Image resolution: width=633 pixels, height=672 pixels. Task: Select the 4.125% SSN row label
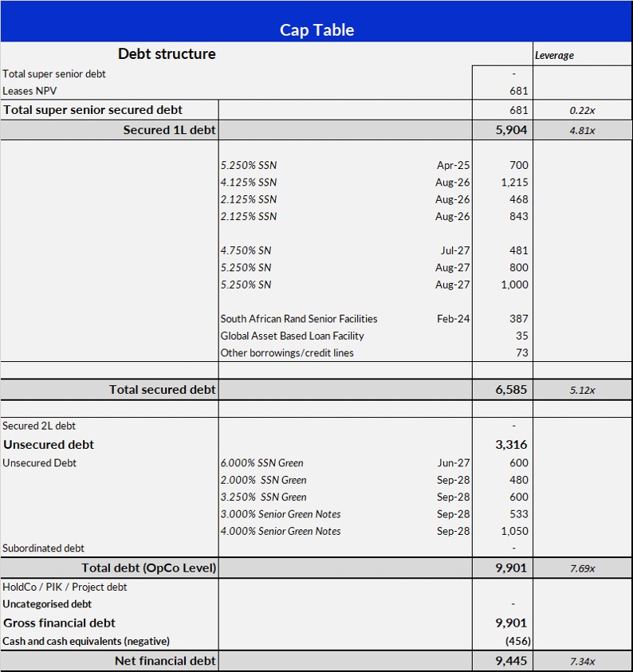pos(249,183)
